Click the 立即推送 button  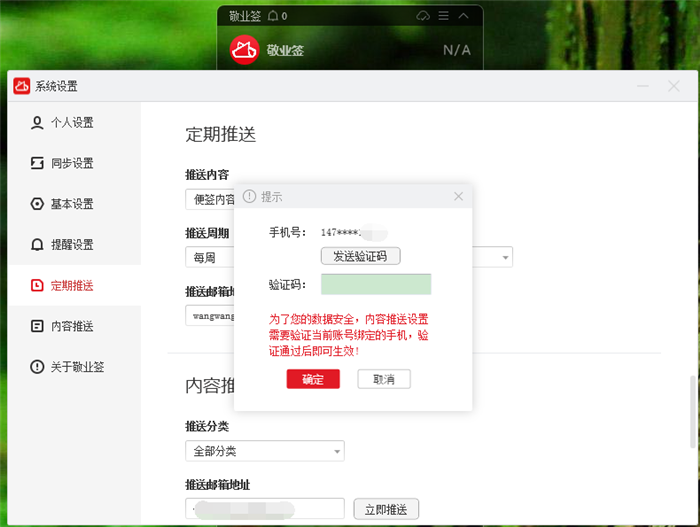(386, 509)
